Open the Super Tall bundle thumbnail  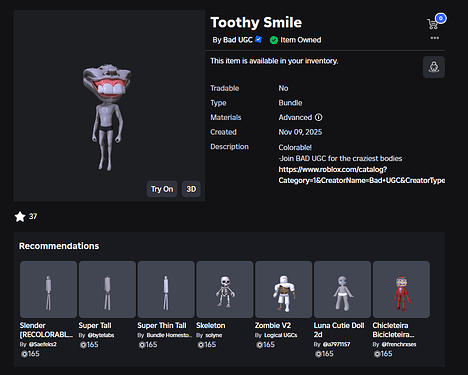point(107,289)
